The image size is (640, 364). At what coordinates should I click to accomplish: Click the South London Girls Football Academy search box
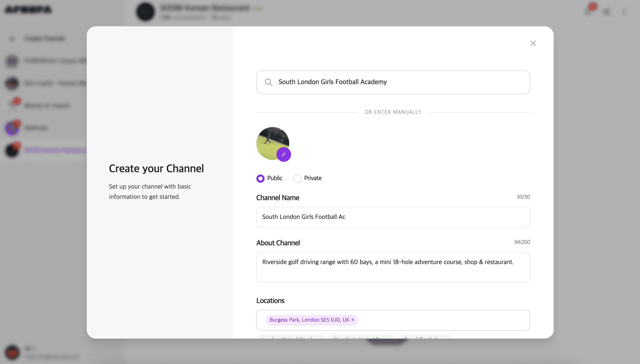coord(393,82)
